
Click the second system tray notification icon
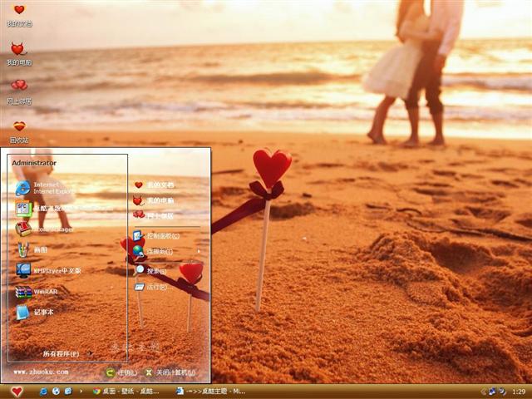pos(502,392)
